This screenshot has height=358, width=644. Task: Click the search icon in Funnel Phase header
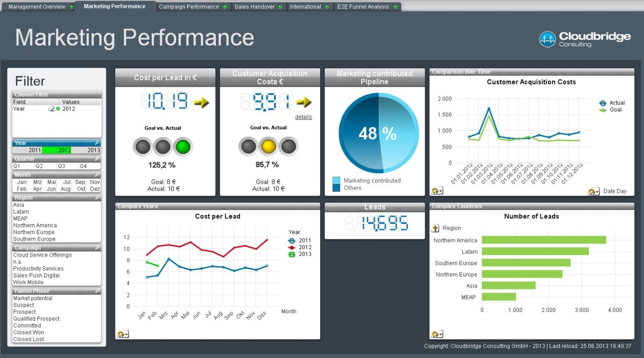point(97,291)
